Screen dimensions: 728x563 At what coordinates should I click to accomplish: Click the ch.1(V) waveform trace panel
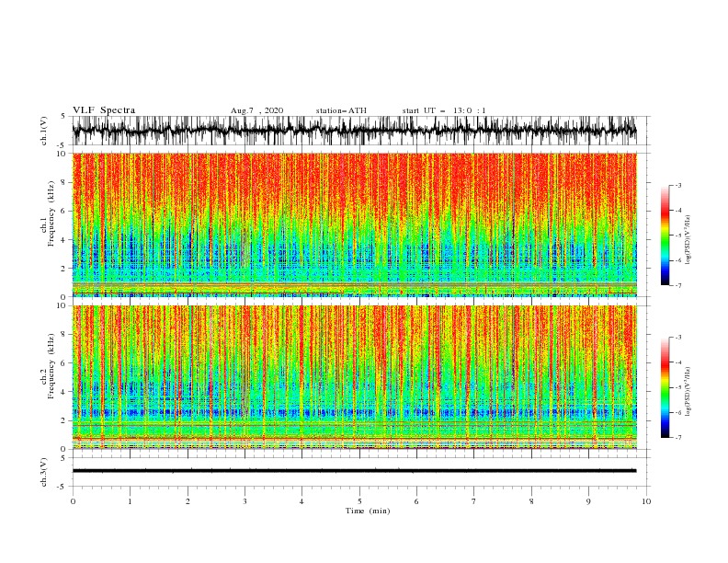354,131
